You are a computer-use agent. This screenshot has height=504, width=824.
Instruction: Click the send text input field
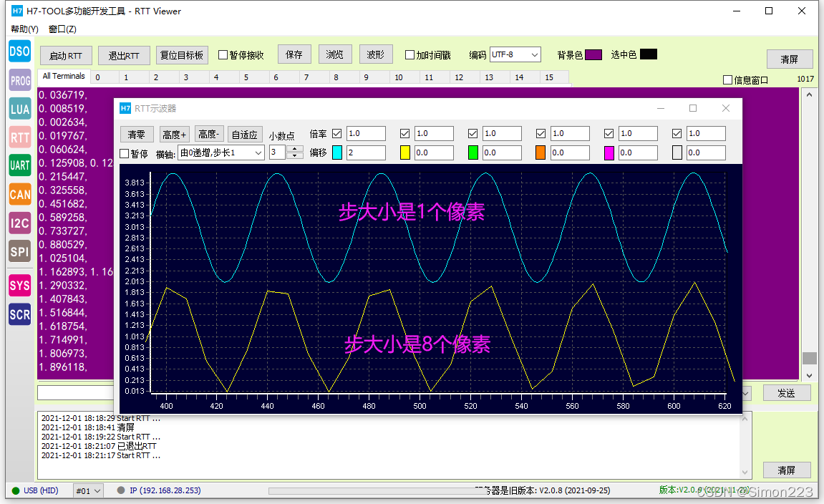pos(76,393)
